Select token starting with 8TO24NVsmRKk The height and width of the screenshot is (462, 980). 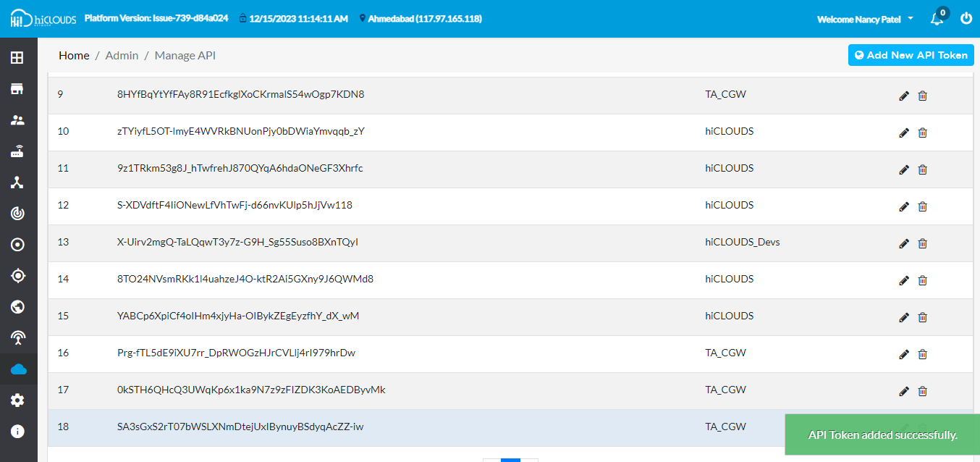coord(245,279)
